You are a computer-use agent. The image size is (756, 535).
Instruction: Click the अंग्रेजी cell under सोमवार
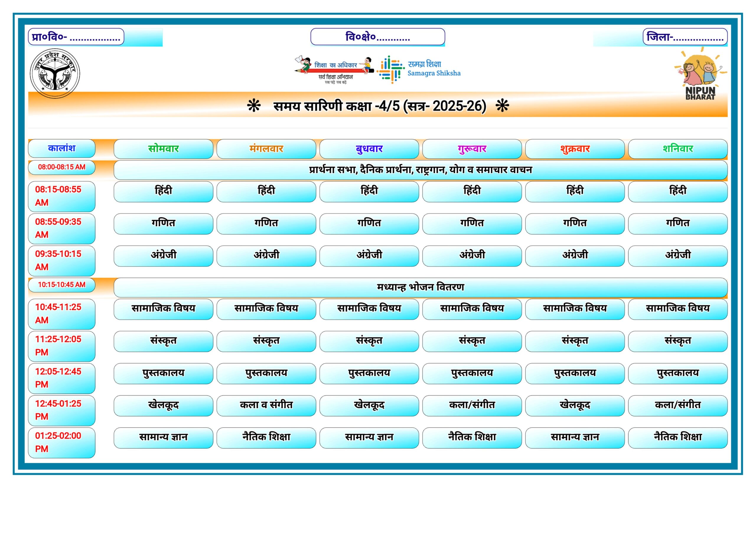[x=163, y=256]
